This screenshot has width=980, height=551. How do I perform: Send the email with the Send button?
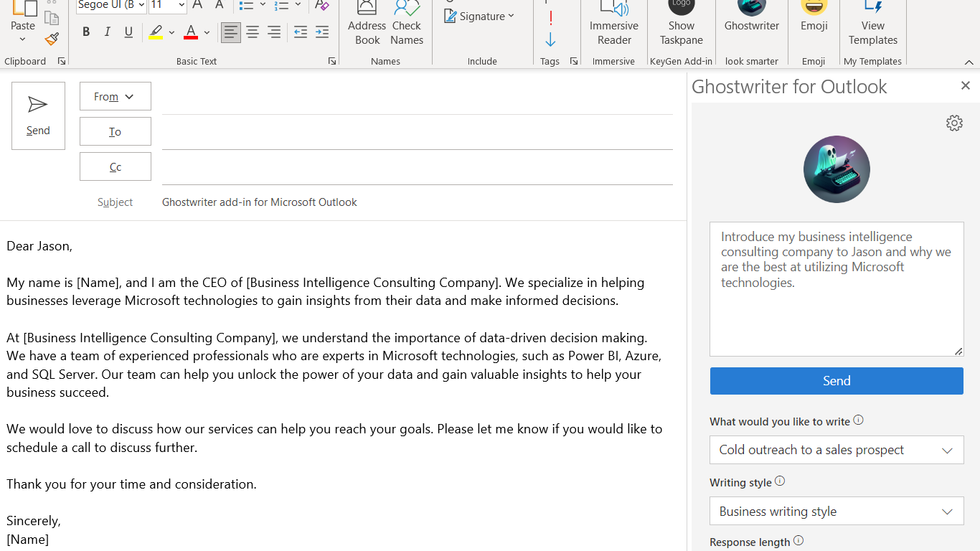pyautogui.click(x=38, y=116)
